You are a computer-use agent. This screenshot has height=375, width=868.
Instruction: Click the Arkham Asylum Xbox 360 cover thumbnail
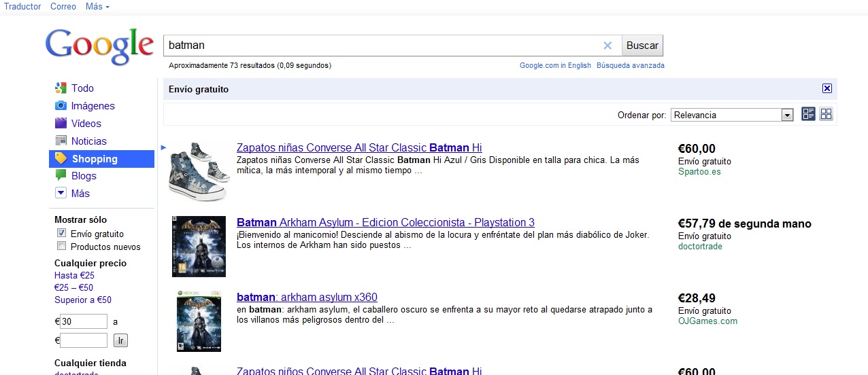click(199, 321)
